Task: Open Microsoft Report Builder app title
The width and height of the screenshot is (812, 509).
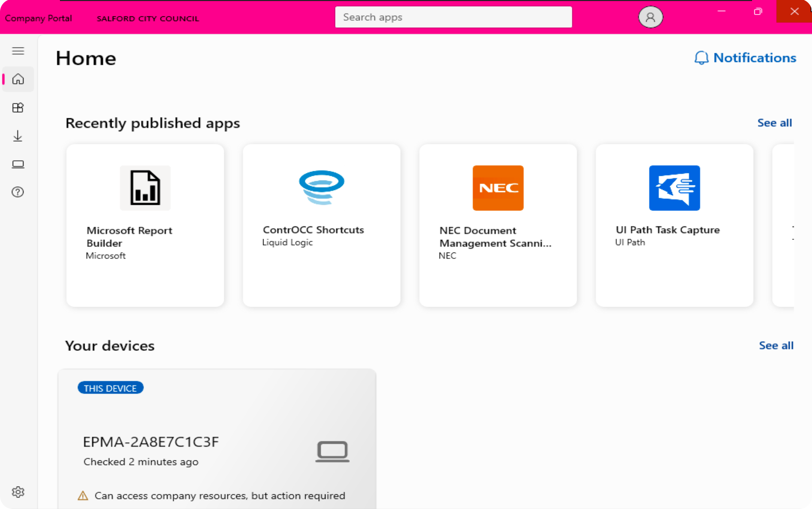Action: [x=129, y=237]
